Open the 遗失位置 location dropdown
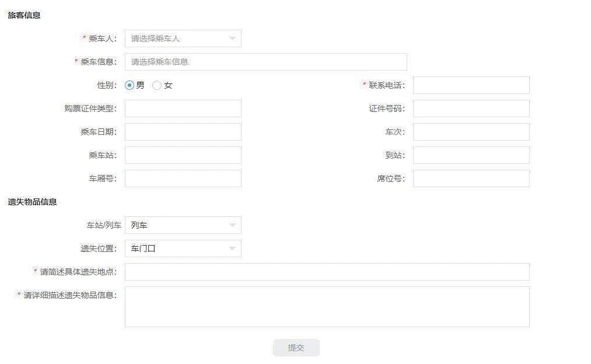 click(x=183, y=248)
